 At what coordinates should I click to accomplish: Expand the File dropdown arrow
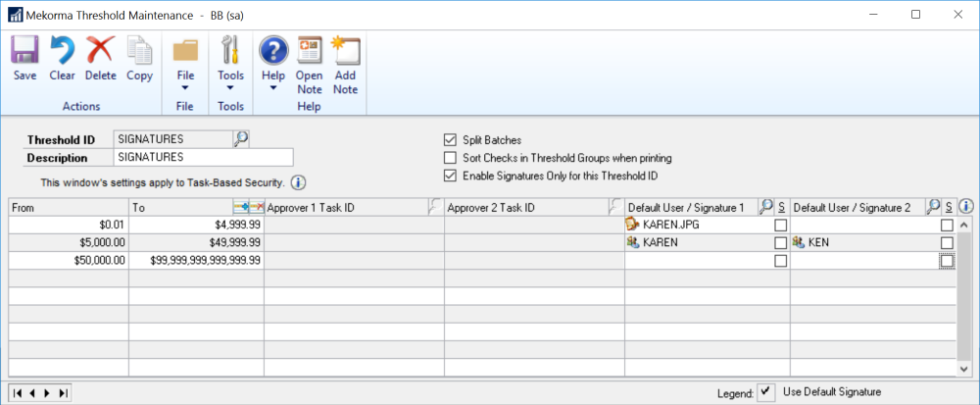185,89
